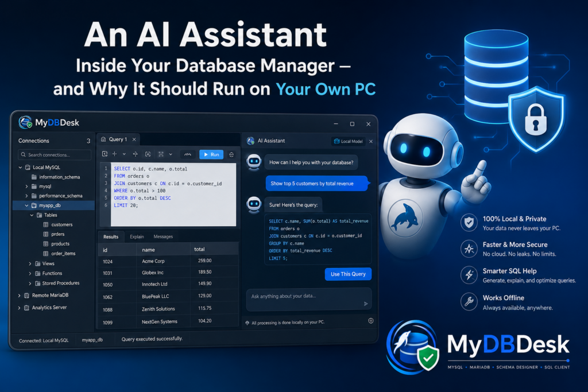588x392 pixels.
Task: Click the round icon right of Run button
Action: (x=231, y=154)
